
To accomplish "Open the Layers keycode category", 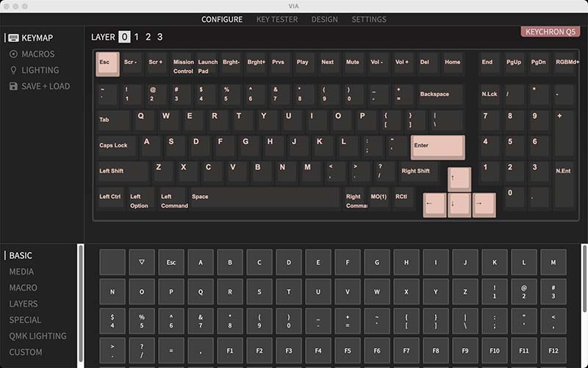I will pyautogui.click(x=24, y=304).
